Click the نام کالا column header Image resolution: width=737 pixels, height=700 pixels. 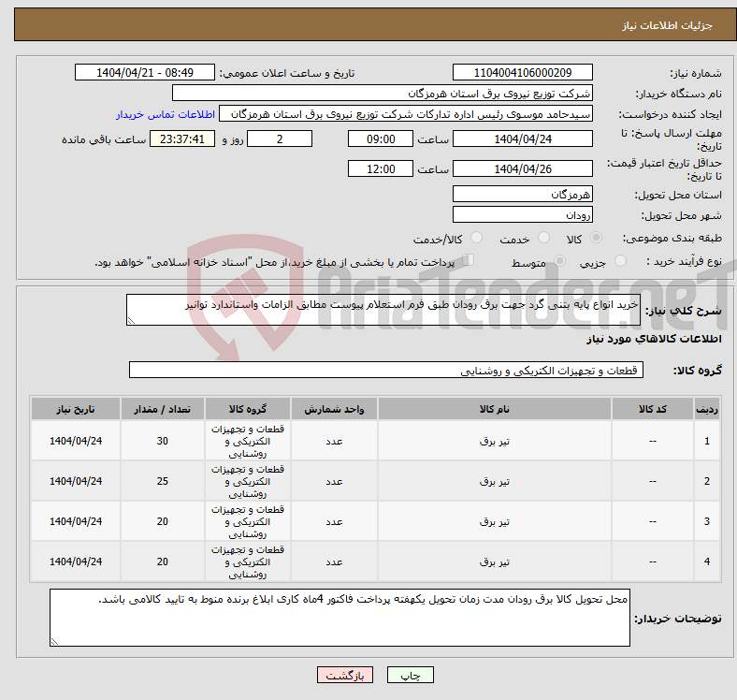[x=495, y=409]
